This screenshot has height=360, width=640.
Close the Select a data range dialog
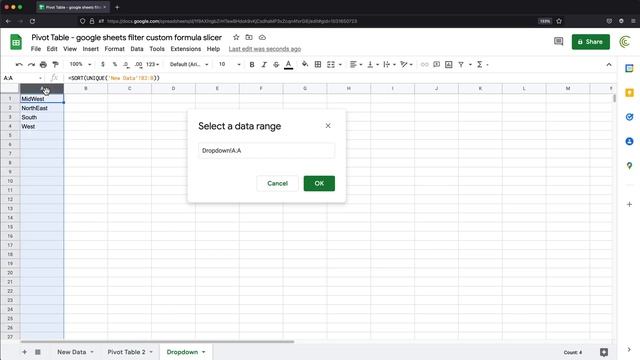[328, 126]
